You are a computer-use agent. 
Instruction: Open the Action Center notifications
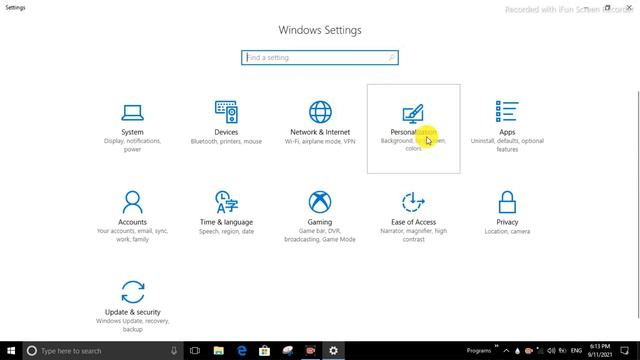coord(624,351)
